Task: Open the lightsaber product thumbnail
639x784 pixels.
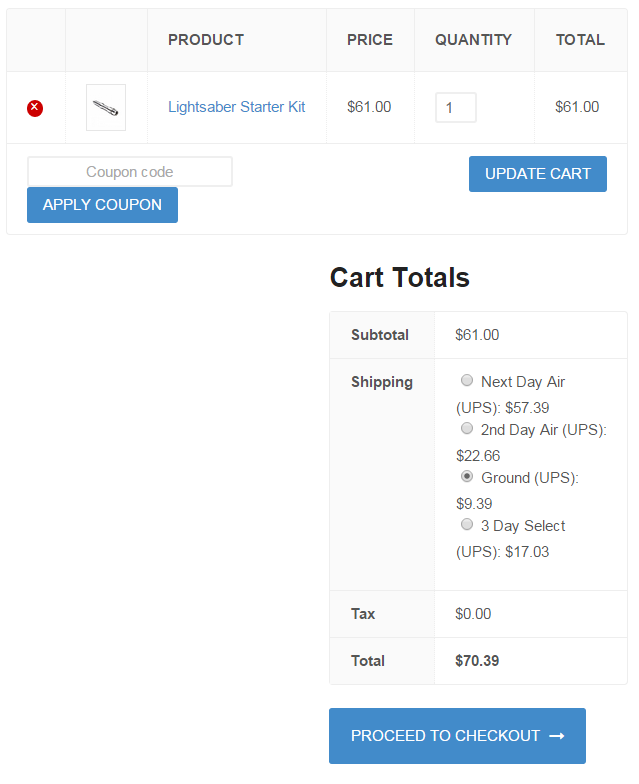Action: pos(106,108)
